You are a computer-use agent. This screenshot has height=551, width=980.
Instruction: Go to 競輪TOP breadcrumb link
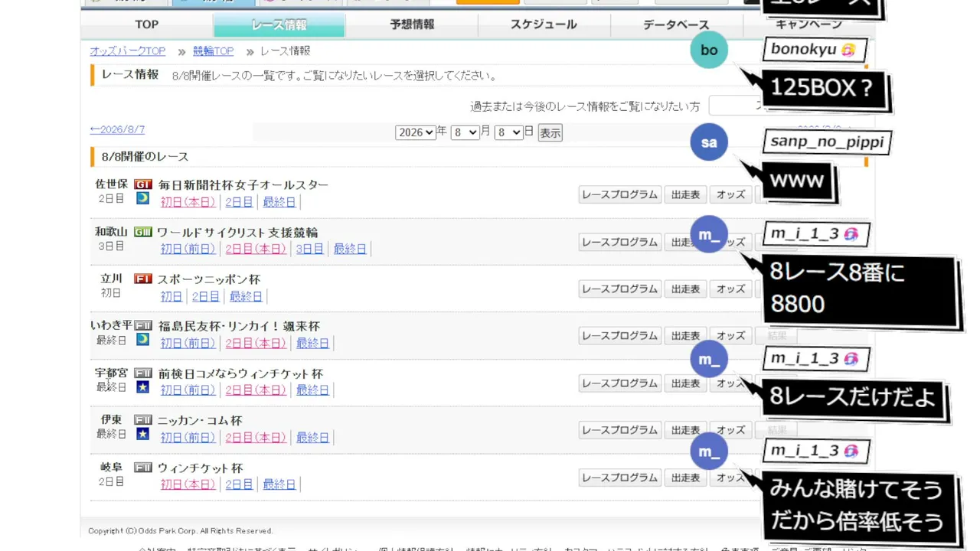point(214,51)
